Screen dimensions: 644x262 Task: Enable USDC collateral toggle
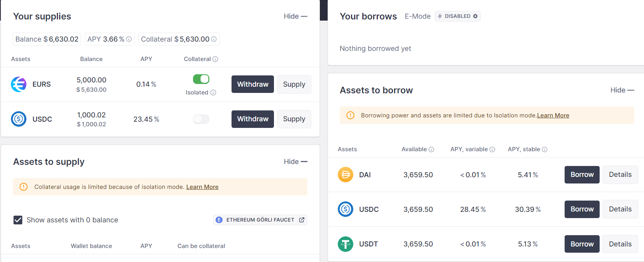click(201, 119)
